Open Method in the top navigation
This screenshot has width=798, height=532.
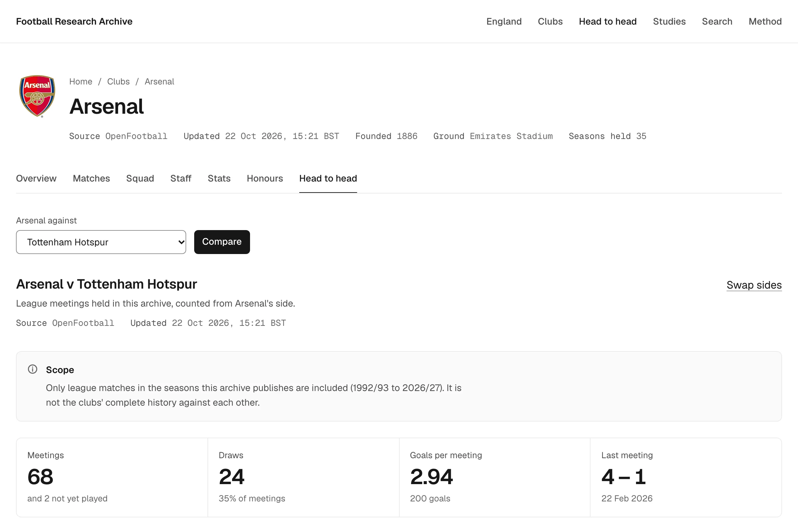tap(765, 21)
